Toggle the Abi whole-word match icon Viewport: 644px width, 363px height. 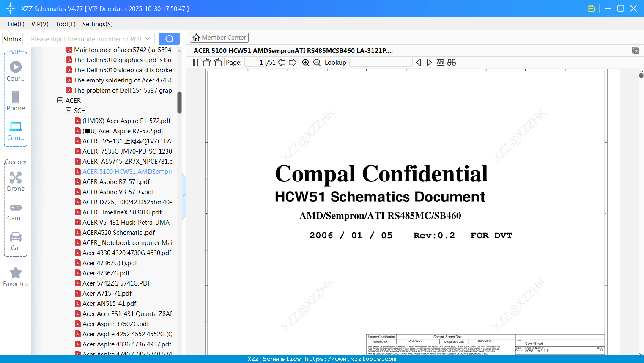441,63
